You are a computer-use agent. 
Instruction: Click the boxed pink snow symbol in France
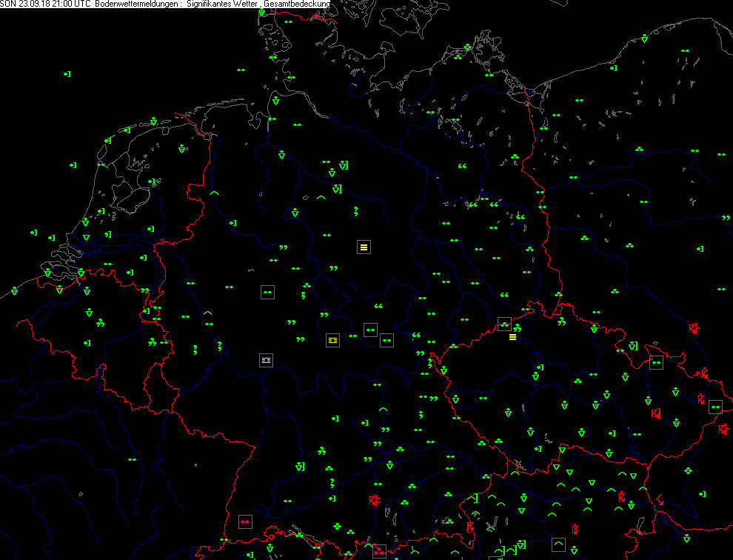(x=245, y=522)
